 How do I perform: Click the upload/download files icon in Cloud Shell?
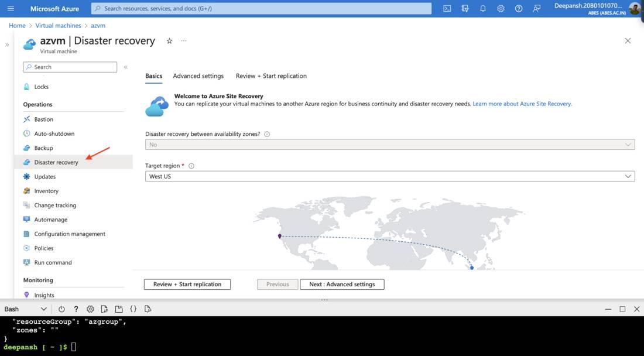pos(104,309)
